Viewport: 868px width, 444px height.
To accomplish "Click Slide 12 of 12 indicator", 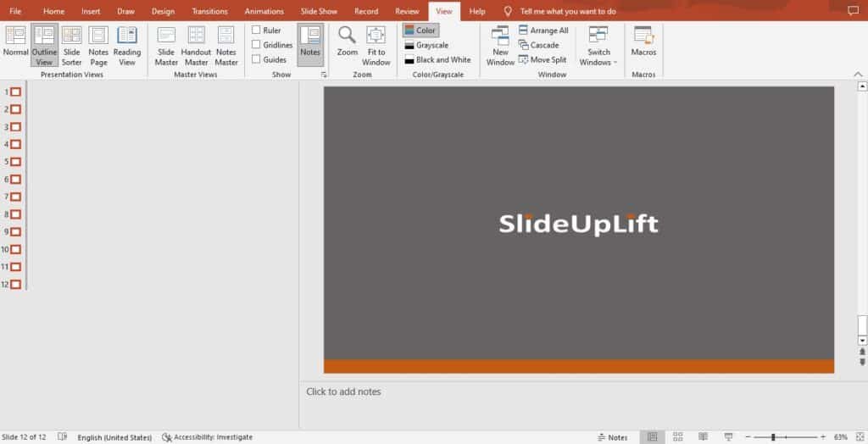I will tap(25, 437).
